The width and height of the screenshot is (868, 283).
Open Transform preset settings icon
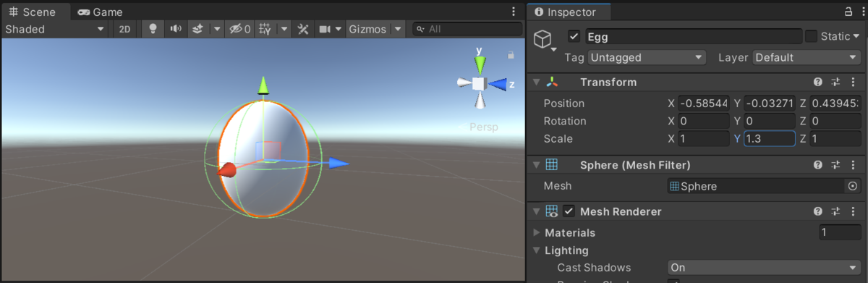[x=835, y=82]
